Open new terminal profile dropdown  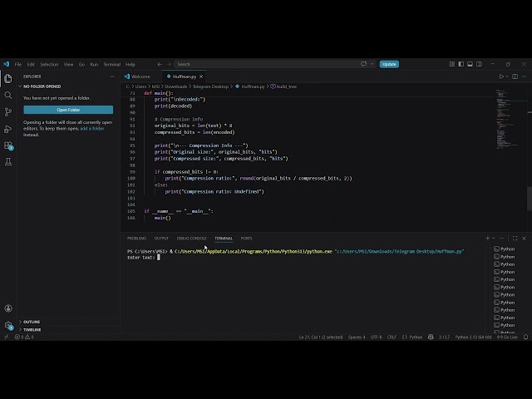point(493,239)
